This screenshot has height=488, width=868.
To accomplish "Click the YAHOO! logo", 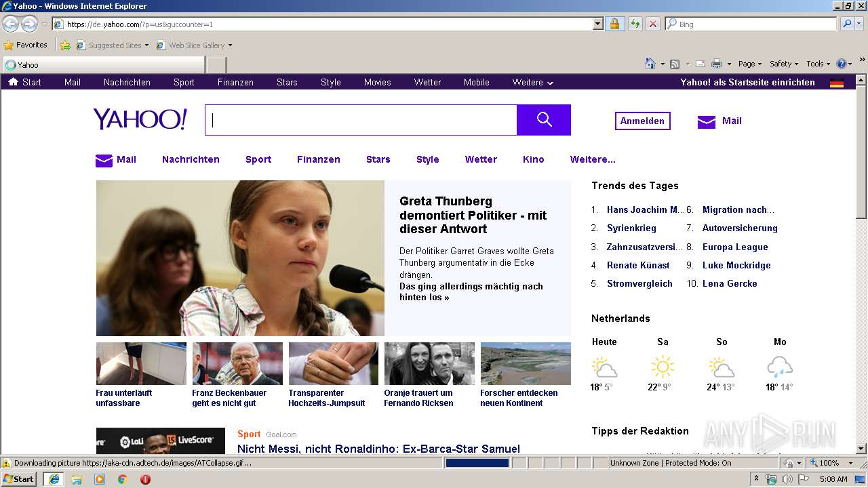I will pyautogui.click(x=140, y=119).
